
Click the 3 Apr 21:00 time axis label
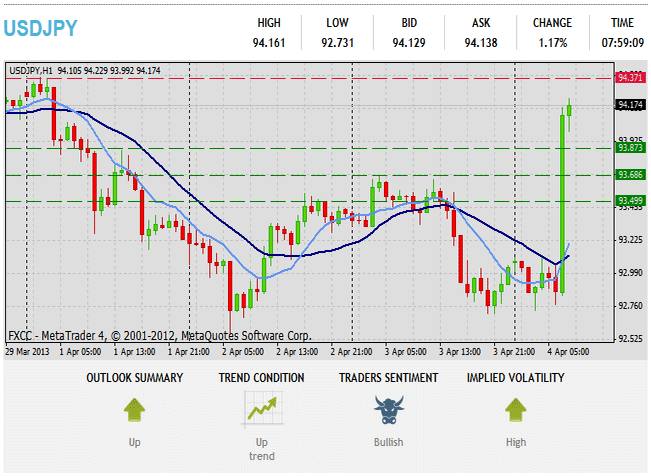coord(514,351)
